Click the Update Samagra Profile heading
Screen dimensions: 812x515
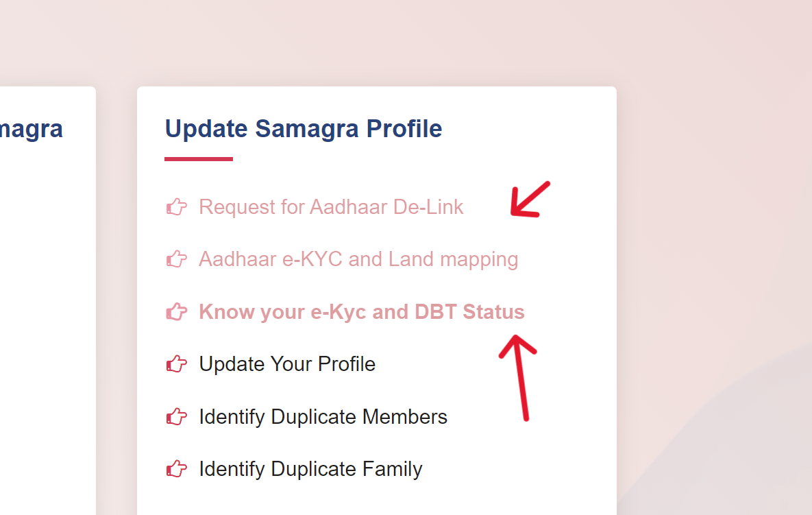[303, 128]
